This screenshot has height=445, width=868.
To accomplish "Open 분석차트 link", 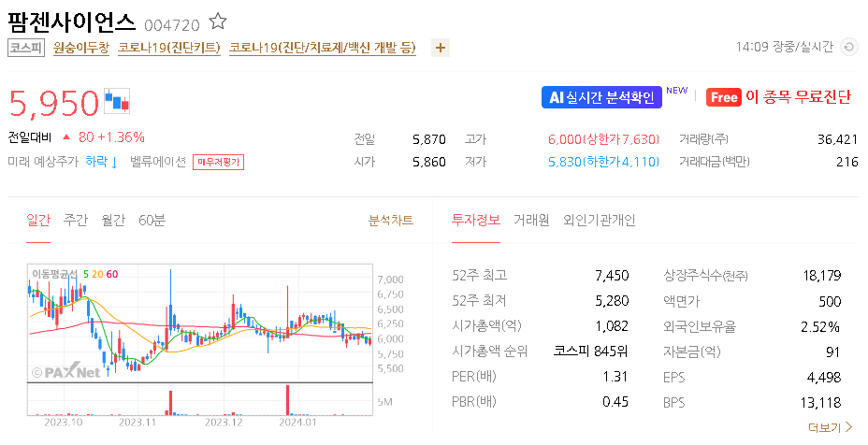I will [x=391, y=221].
